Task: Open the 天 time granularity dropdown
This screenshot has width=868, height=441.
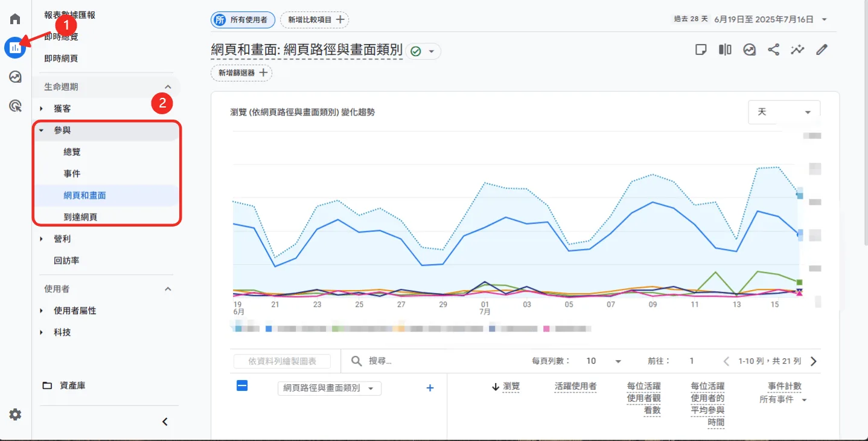Action: coord(783,112)
